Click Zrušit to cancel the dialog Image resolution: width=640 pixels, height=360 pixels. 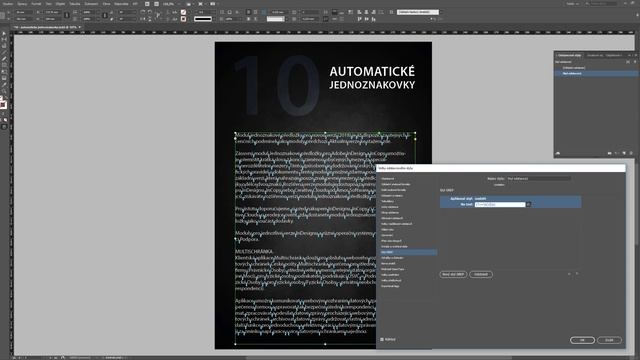click(x=609, y=340)
